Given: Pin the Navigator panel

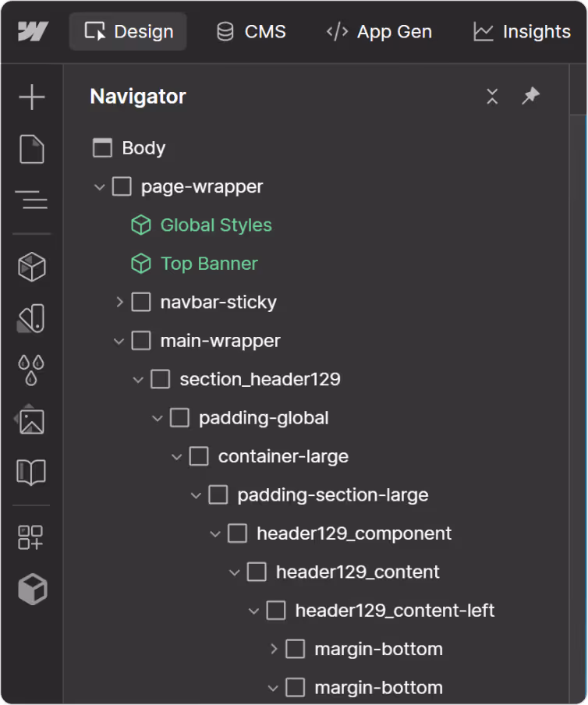Looking at the screenshot, I should [x=530, y=97].
